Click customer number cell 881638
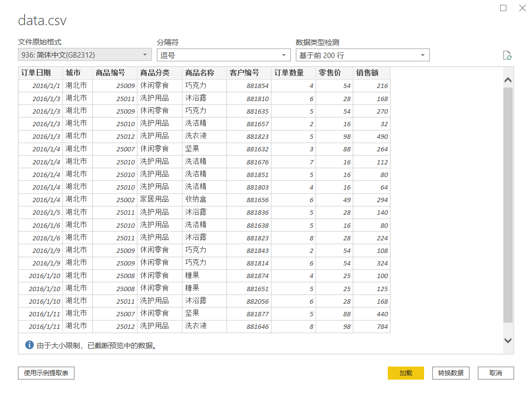This screenshot has height=398, width=532. (x=249, y=225)
